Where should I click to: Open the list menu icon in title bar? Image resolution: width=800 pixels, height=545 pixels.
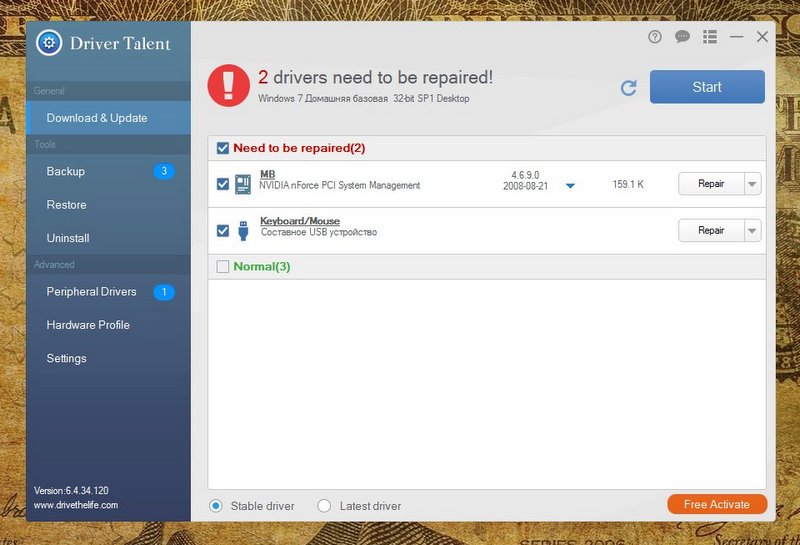tap(710, 37)
